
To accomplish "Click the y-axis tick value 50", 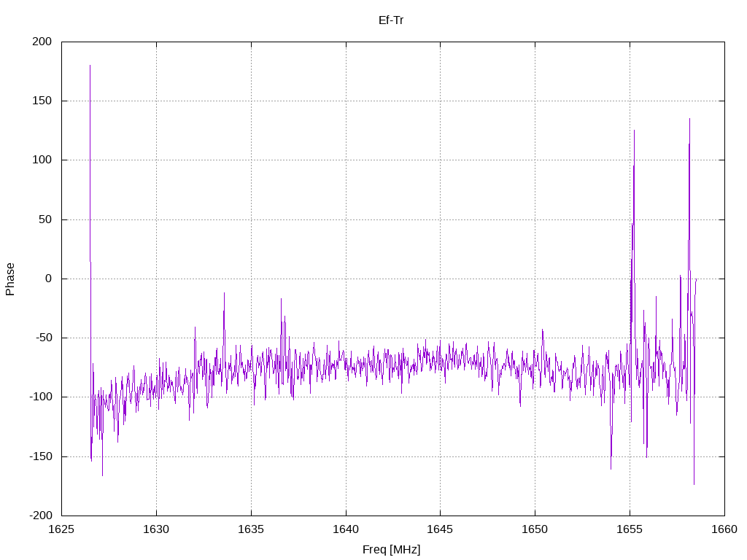I will coord(45,219).
